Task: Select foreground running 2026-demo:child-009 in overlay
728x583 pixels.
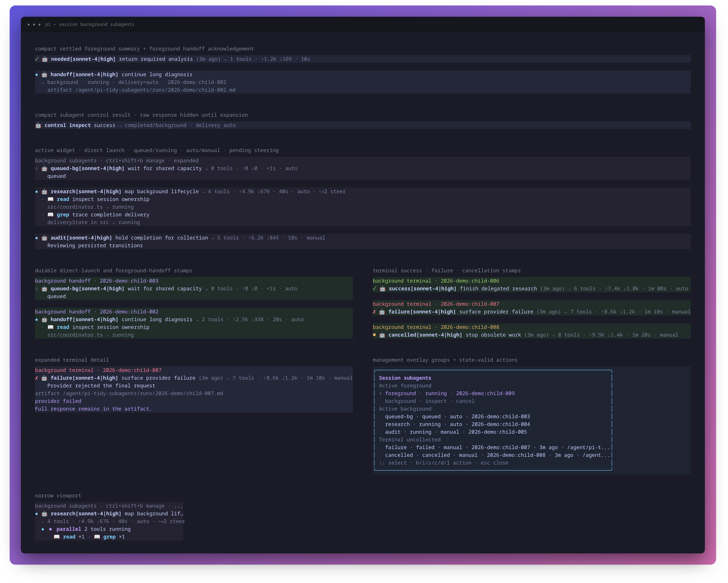Action: point(450,393)
